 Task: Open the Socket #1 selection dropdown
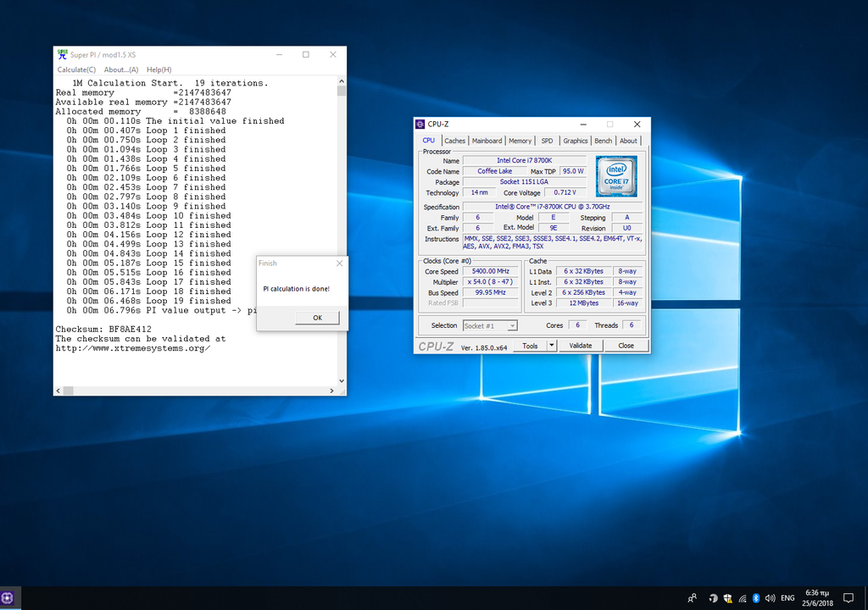(490, 326)
